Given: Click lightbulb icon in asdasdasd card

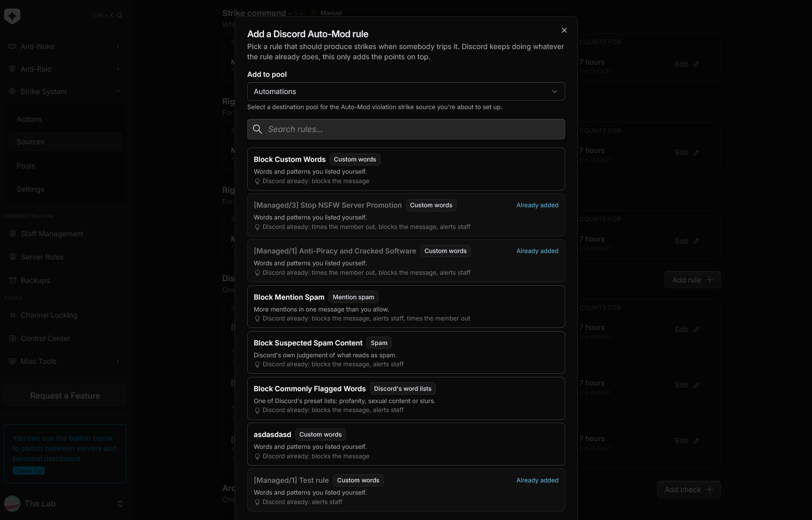Looking at the screenshot, I should point(257,456).
